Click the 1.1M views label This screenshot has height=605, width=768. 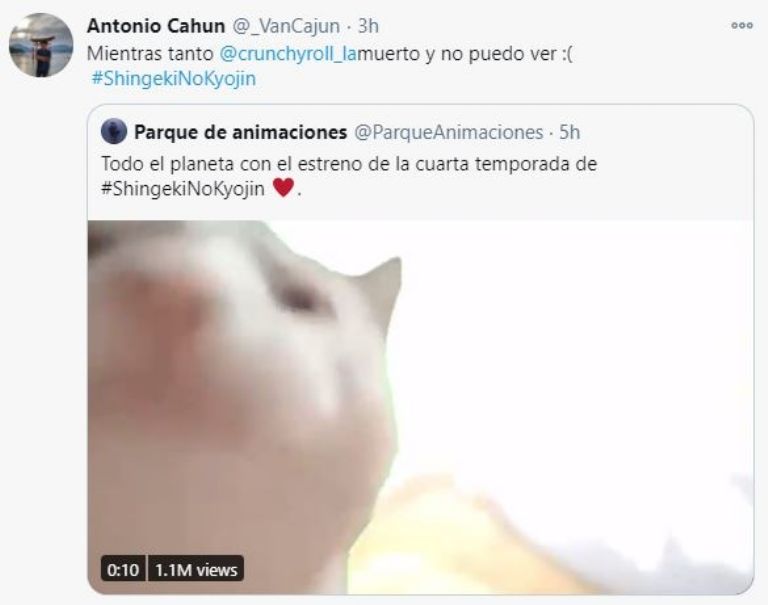click(196, 570)
